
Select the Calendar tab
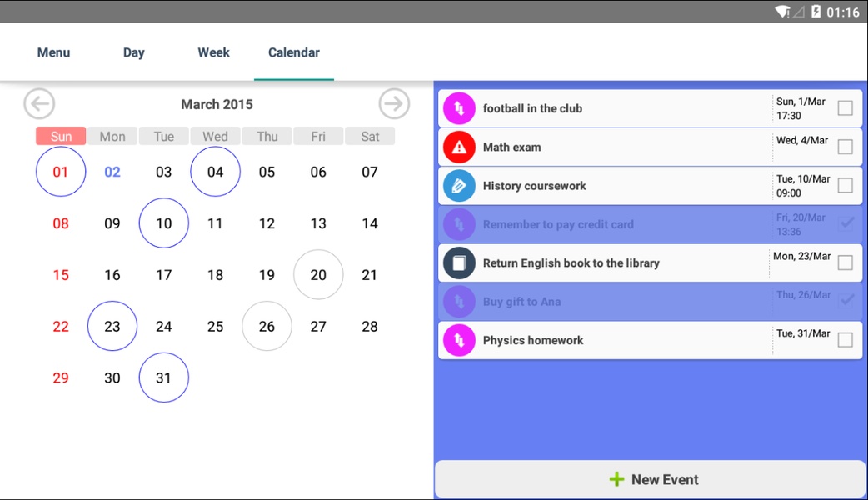point(294,52)
